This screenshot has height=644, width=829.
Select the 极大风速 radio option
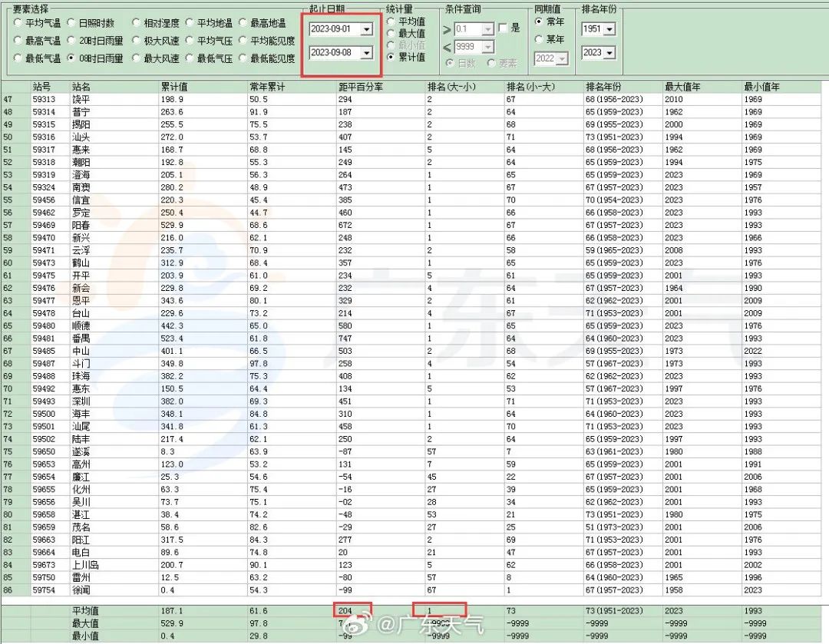(136, 40)
